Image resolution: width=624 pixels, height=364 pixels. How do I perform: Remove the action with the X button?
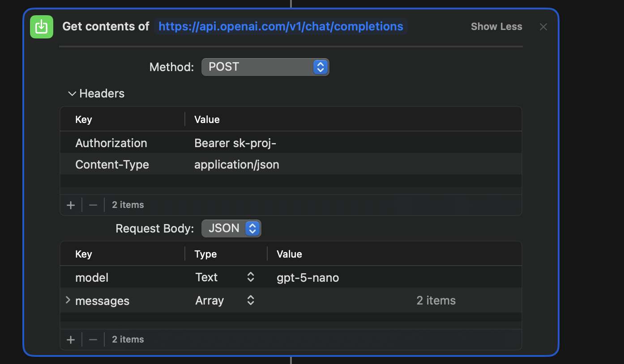point(543,27)
